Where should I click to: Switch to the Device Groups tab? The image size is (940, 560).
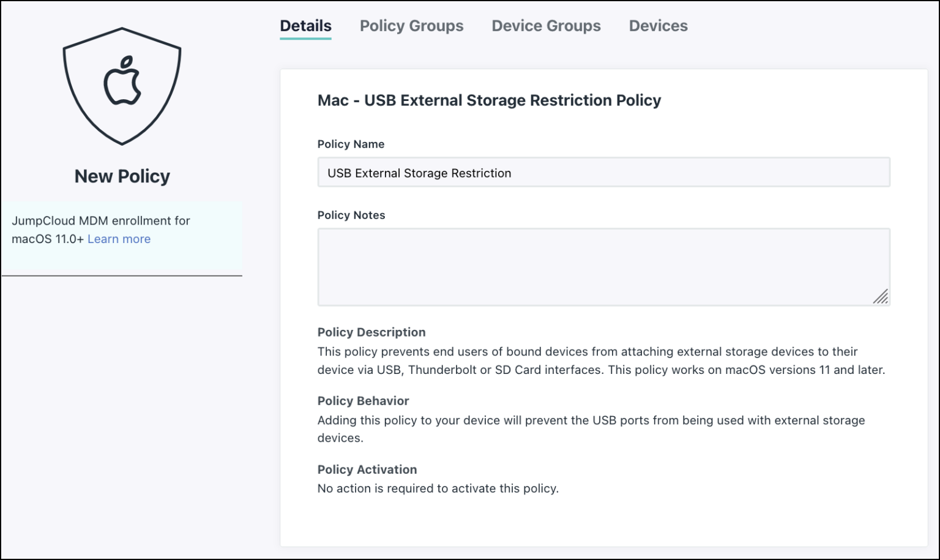[546, 26]
